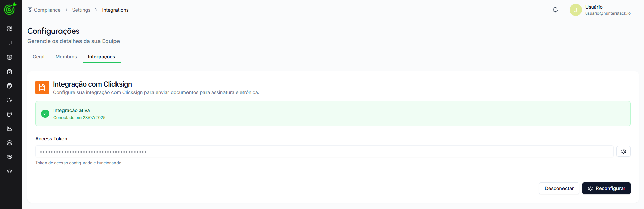Open the folder search icon in sidebar
644x209 pixels.
tap(10, 100)
